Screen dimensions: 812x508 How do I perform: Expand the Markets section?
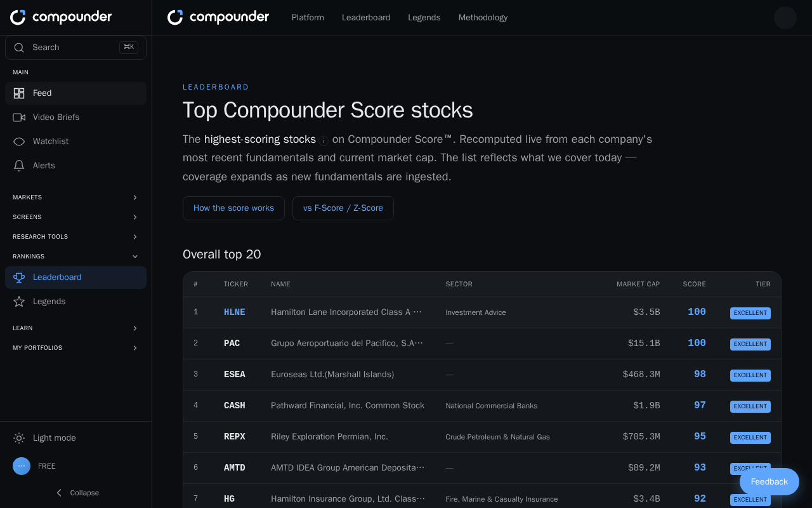click(75, 197)
